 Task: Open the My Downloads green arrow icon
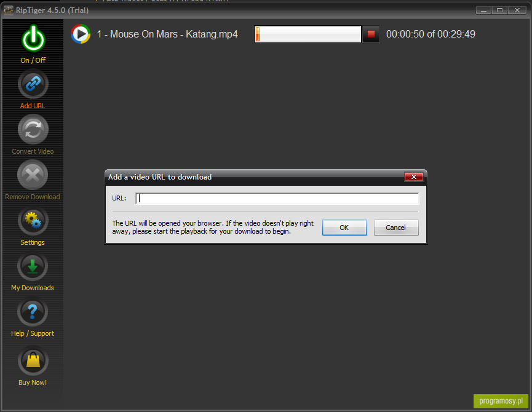tap(33, 266)
